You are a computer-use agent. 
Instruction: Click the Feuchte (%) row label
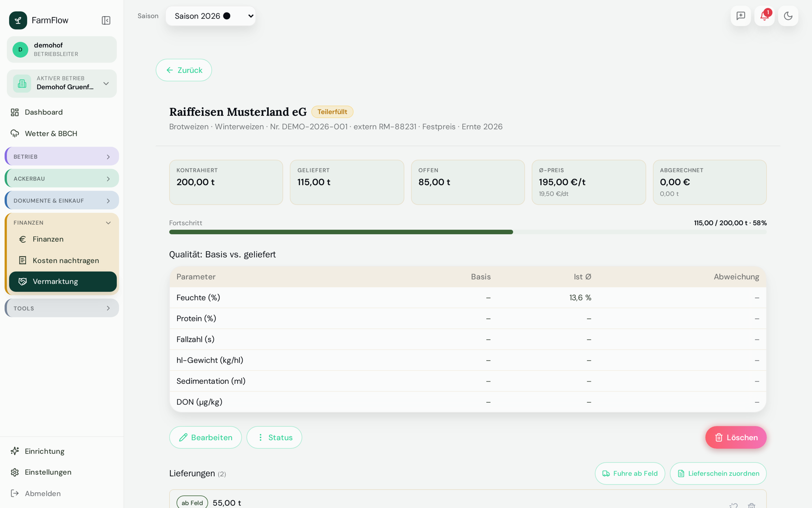198,298
